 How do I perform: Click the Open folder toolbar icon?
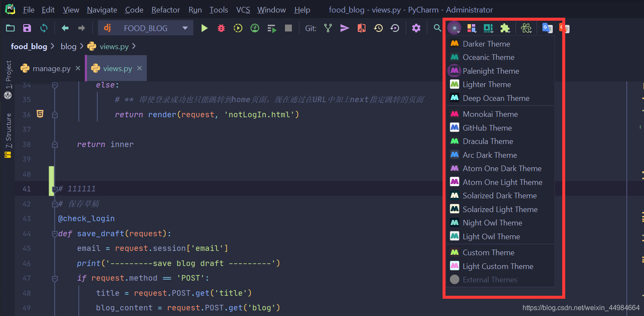[10, 28]
